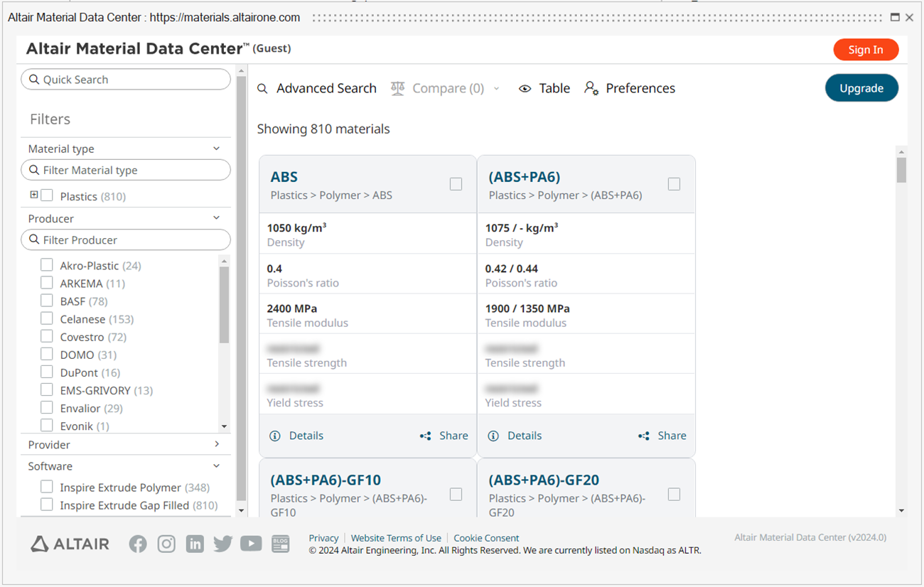Screen dimensions: 924x587
Task: Select the (ABS+PA6)-GF20 compare checkbox
Action: coord(674,494)
